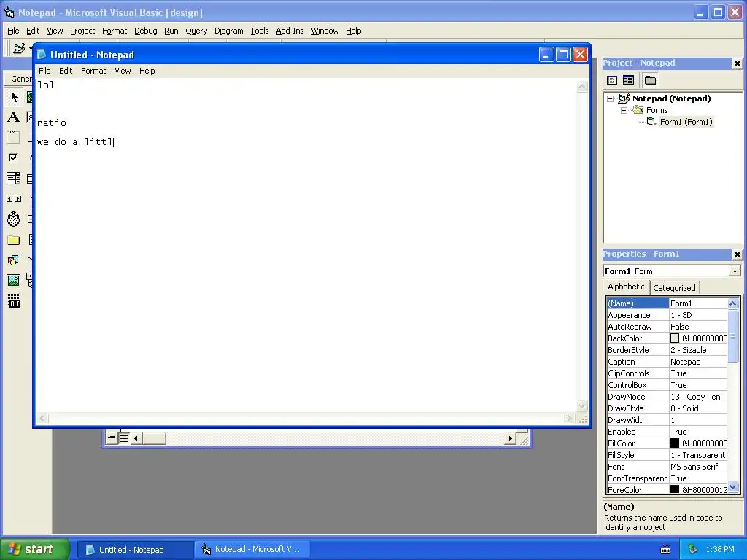Open Notepad's Format menu

point(93,71)
